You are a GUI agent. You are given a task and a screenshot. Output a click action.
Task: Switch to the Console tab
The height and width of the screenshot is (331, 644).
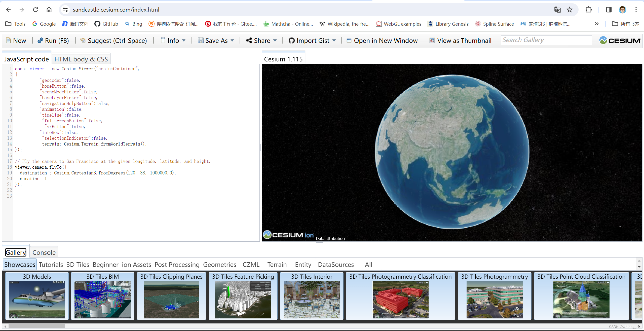[x=44, y=252]
